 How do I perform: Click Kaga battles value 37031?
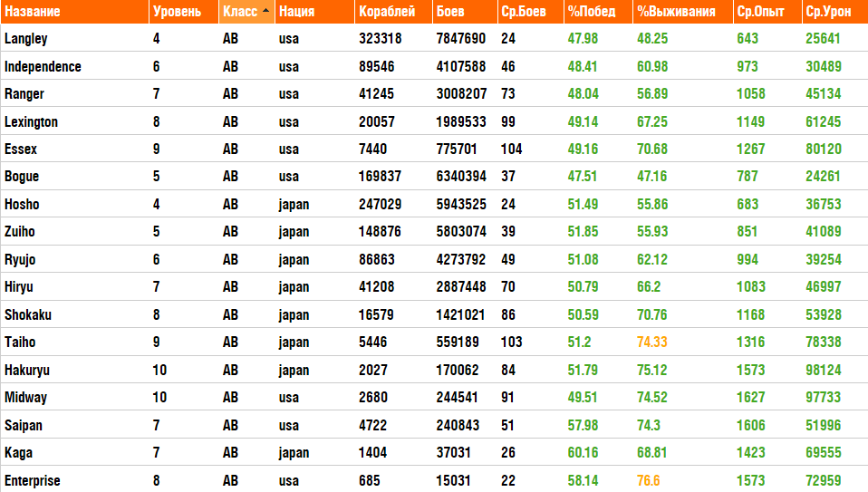pos(453,453)
